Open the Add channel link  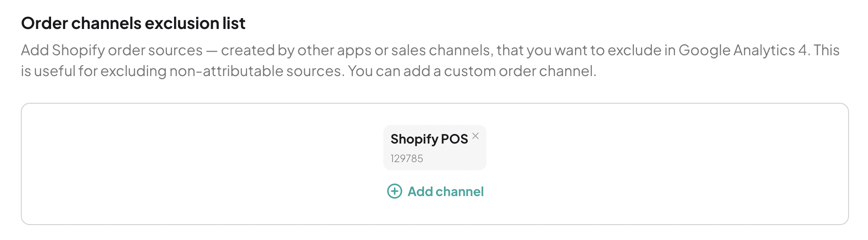point(435,192)
